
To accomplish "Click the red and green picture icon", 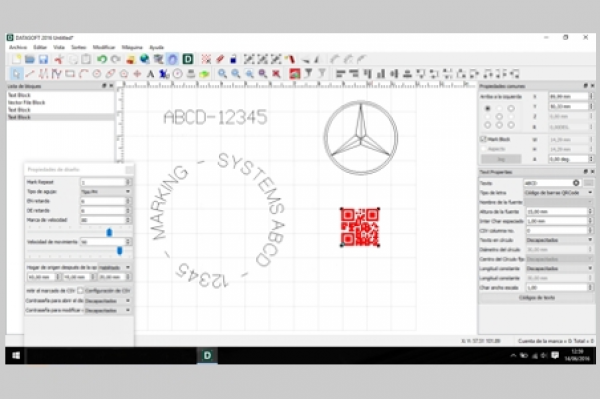I will [x=294, y=73].
